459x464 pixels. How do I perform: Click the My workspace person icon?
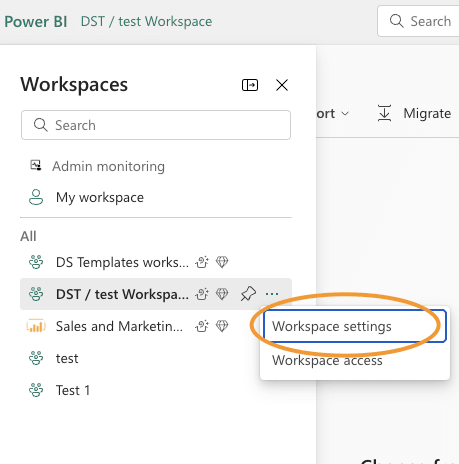[x=36, y=197]
